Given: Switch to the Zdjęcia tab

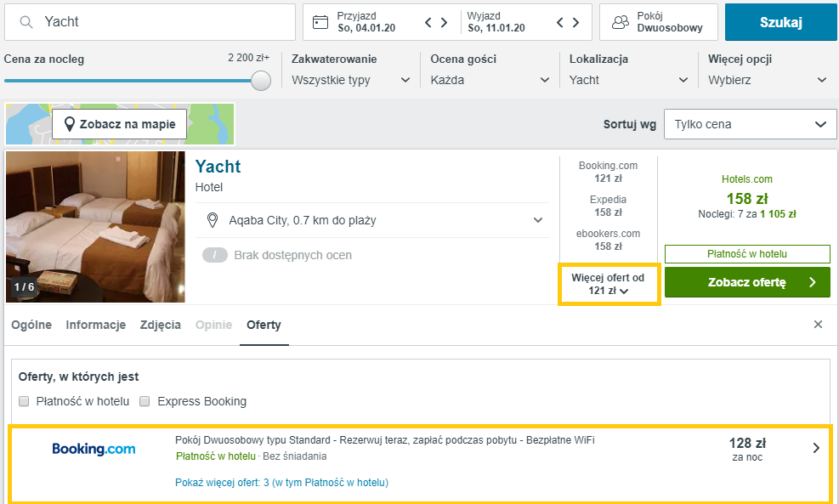Looking at the screenshot, I should click(x=161, y=325).
